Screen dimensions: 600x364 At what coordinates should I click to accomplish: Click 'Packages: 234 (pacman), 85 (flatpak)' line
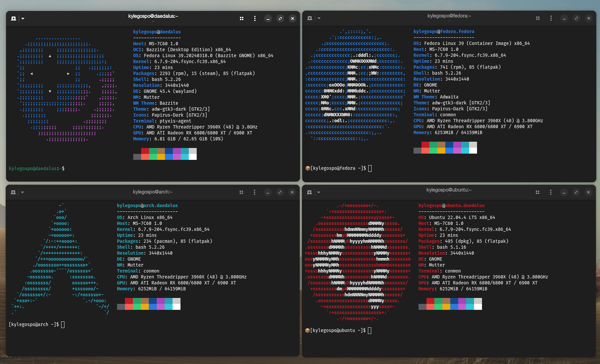click(x=165, y=241)
